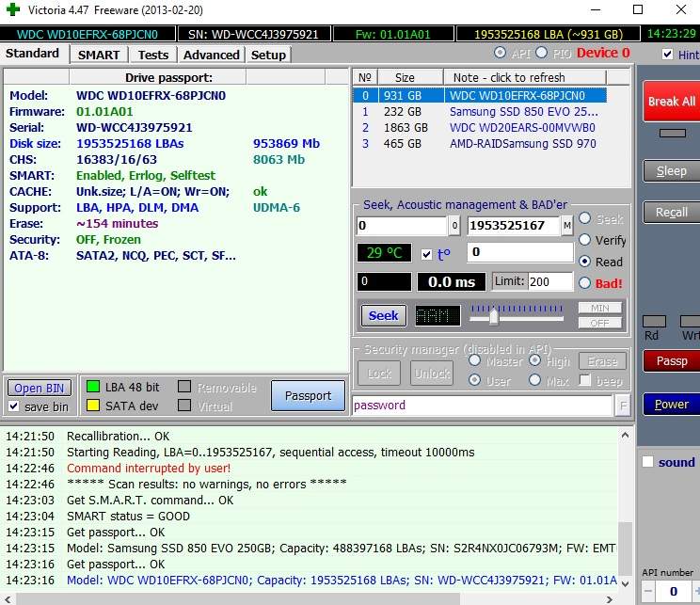
Task: Click the API number value field
Action: coord(674,592)
